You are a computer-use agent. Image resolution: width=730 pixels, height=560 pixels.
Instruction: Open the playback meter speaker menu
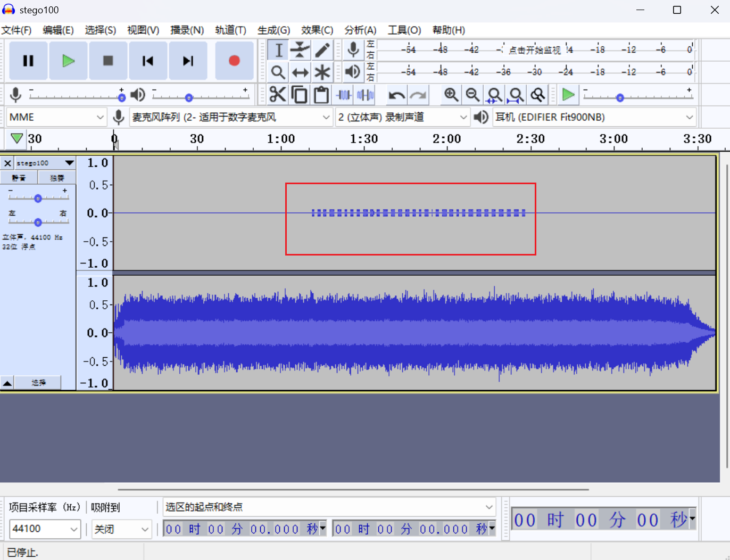coord(353,71)
